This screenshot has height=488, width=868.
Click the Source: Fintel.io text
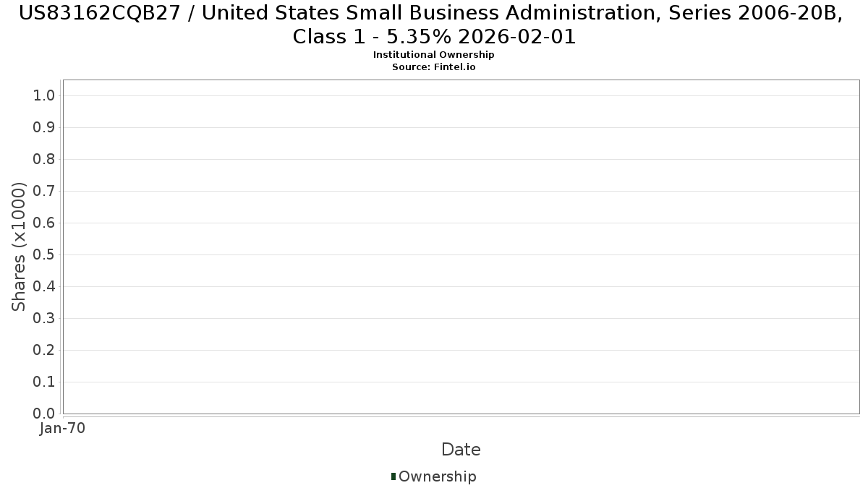coord(434,67)
